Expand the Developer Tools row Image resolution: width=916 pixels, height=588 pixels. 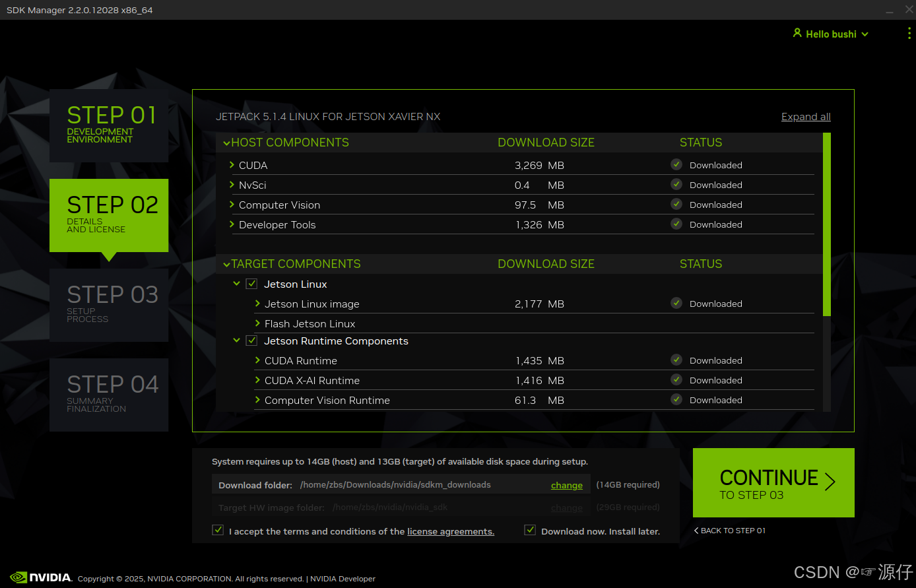tap(232, 224)
